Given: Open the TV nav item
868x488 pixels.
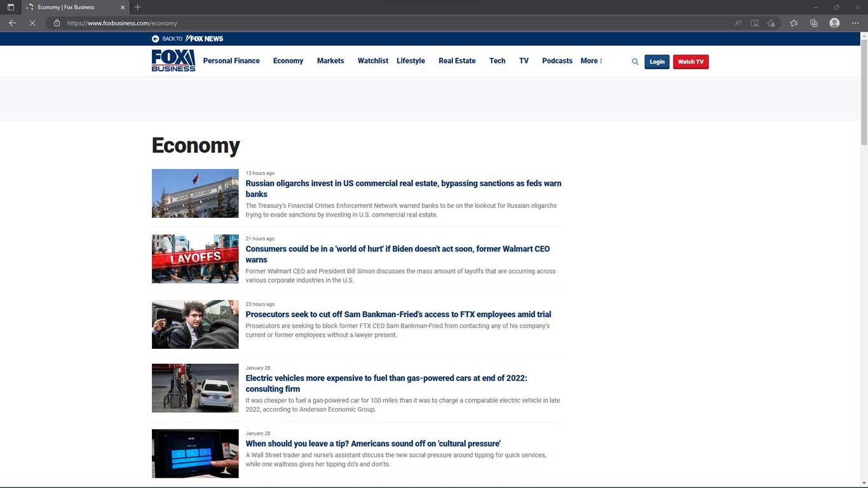Looking at the screenshot, I should click(x=524, y=61).
